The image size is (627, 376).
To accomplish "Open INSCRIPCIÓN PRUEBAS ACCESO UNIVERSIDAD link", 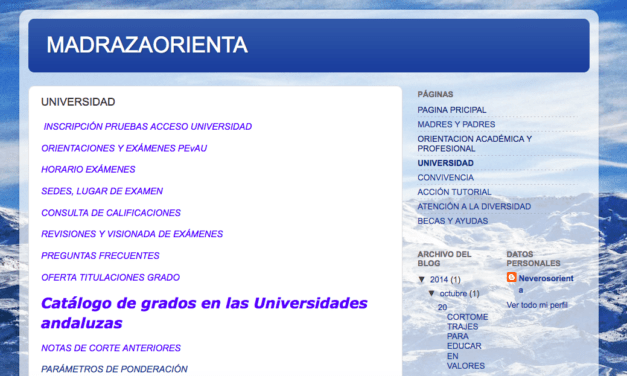I will 148,127.
